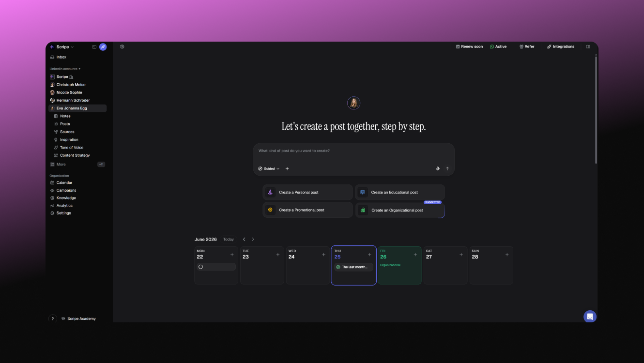Screen dimensions: 644x363
Task: Add post on Thursday 25
Action: point(369,255)
